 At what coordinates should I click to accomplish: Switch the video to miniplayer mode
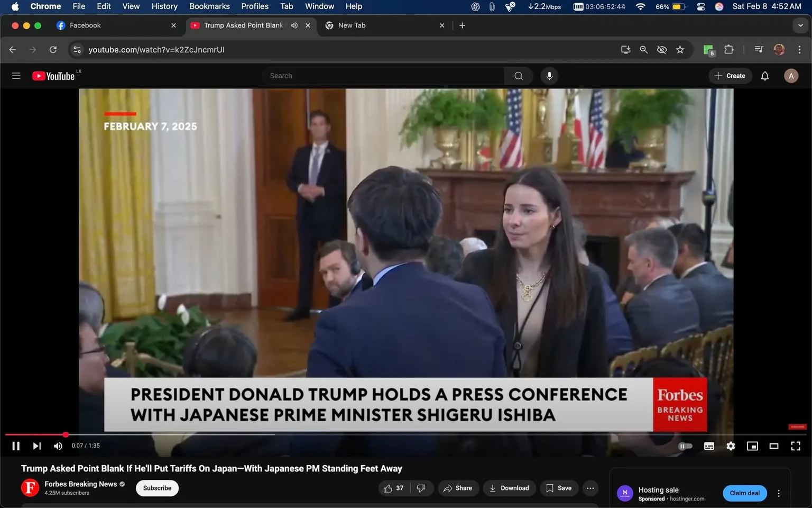pos(752,446)
